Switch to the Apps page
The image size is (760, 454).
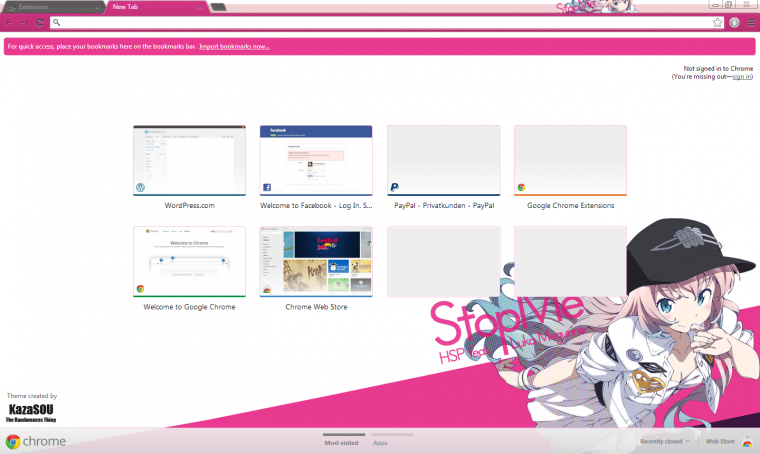click(x=380, y=441)
